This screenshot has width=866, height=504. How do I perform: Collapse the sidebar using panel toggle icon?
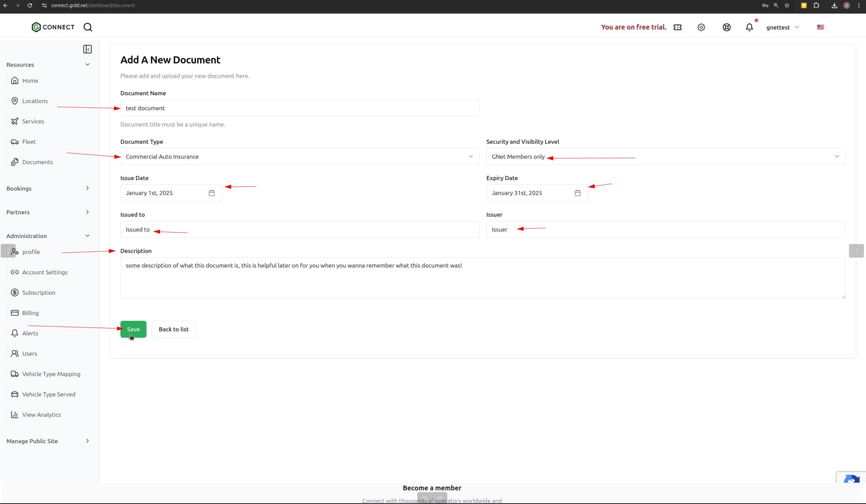click(x=87, y=49)
